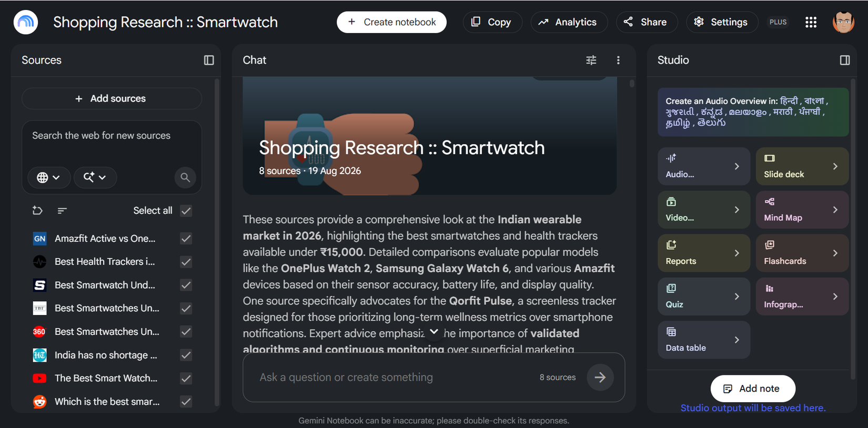Open chat configuration sliders icon

(591, 60)
